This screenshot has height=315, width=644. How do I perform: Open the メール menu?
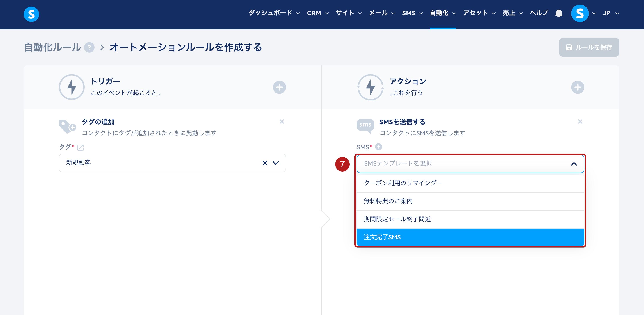382,13
